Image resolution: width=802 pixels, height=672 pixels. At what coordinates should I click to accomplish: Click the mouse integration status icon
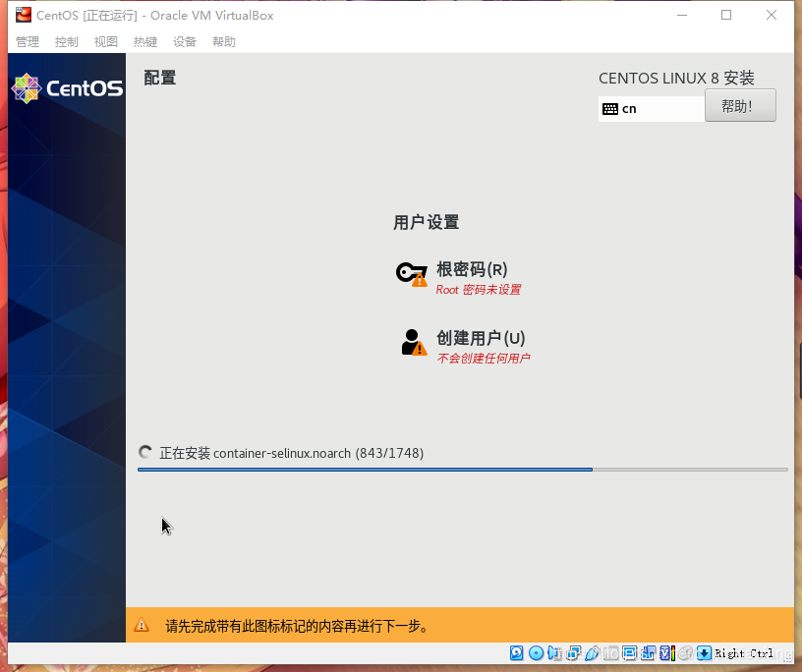[686, 653]
